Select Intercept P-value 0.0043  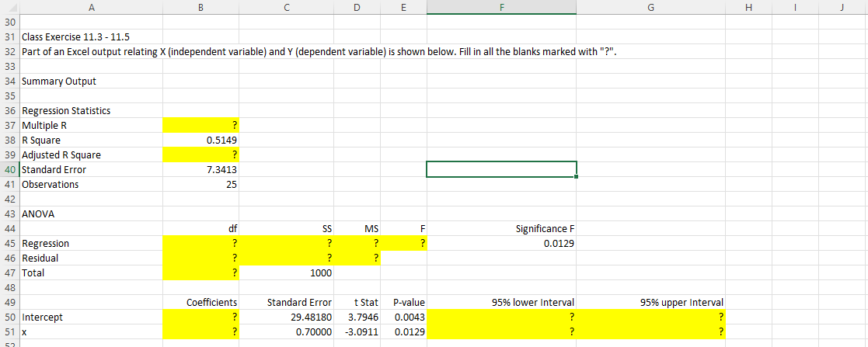(403, 318)
